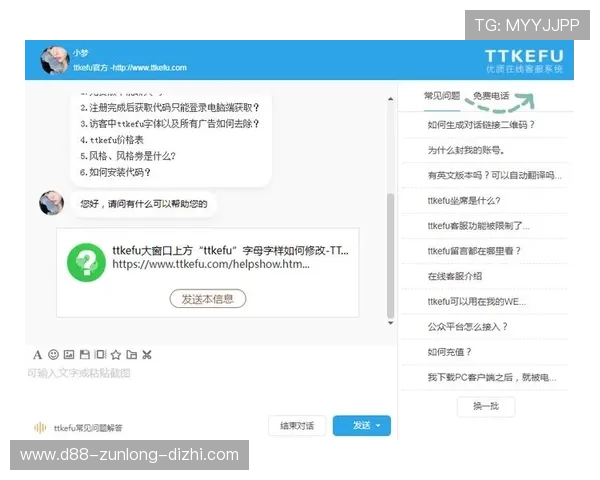Viewport: 600px width, 480px height.
Task: Click the message input field
Action: [x=210, y=387]
